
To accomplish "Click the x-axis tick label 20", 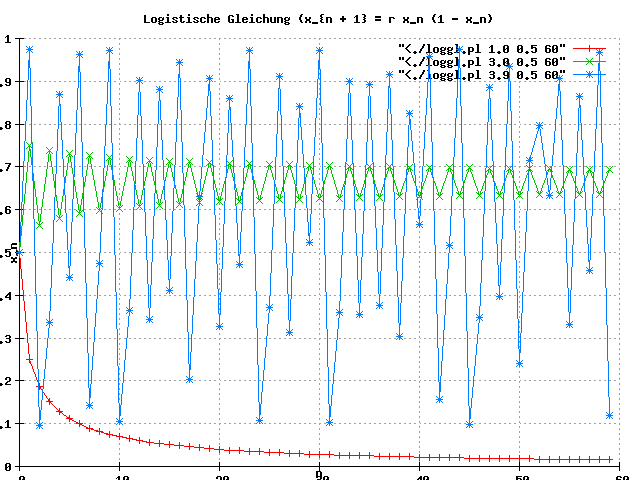I will (220, 476).
